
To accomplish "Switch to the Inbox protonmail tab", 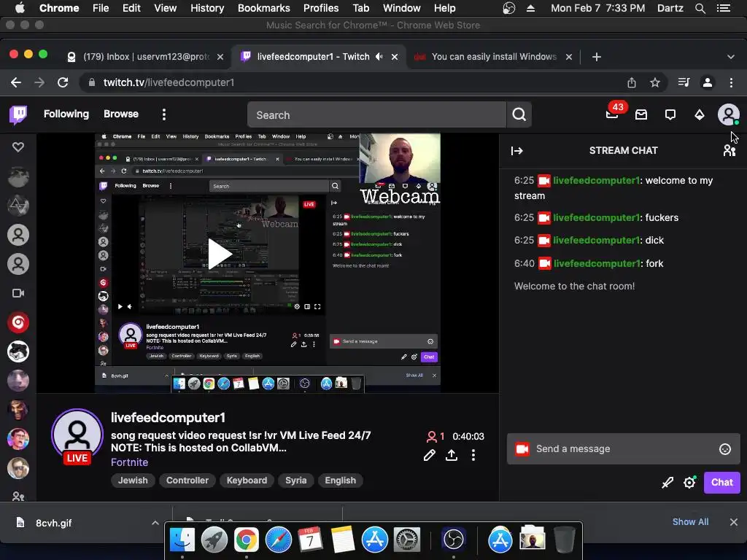I will click(146, 57).
